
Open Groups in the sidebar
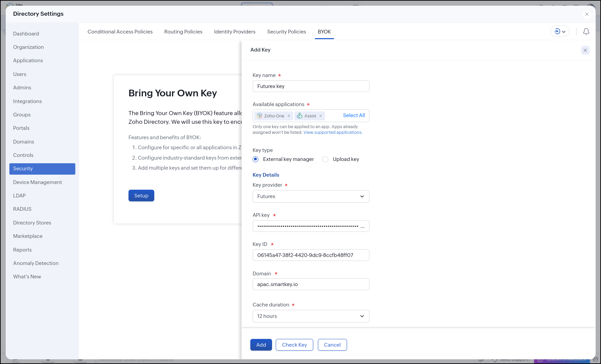click(x=42, y=115)
